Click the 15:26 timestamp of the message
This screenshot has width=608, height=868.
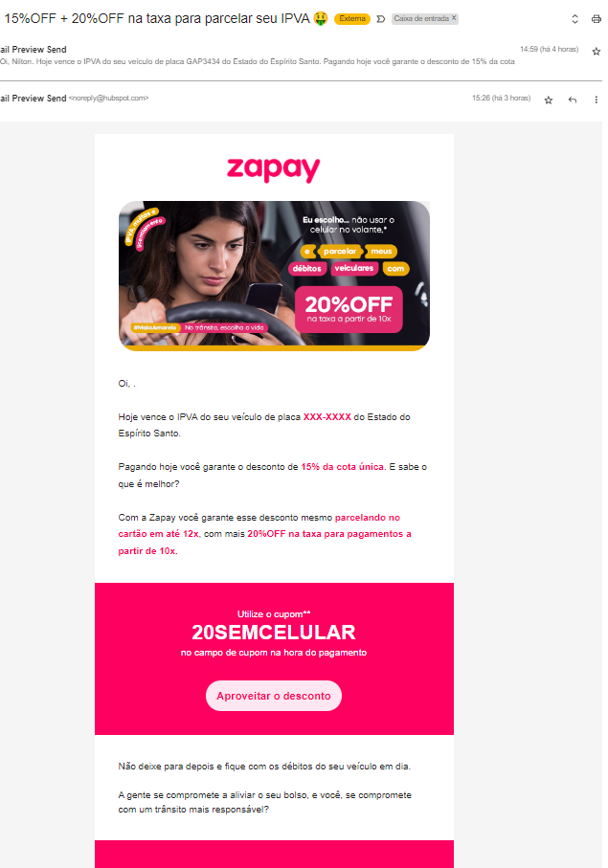501,98
